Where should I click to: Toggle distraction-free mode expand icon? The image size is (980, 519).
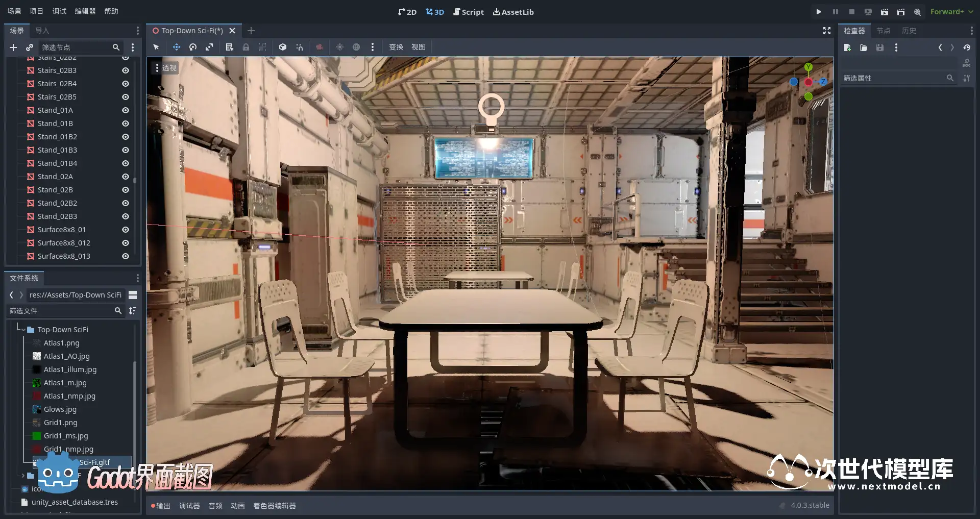pos(827,31)
